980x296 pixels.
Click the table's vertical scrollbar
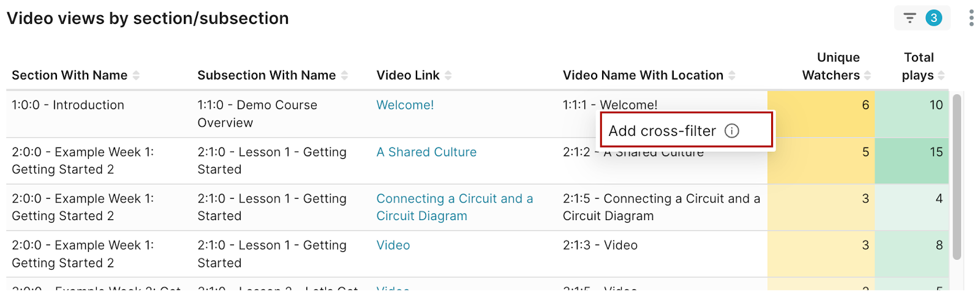[957, 177]
